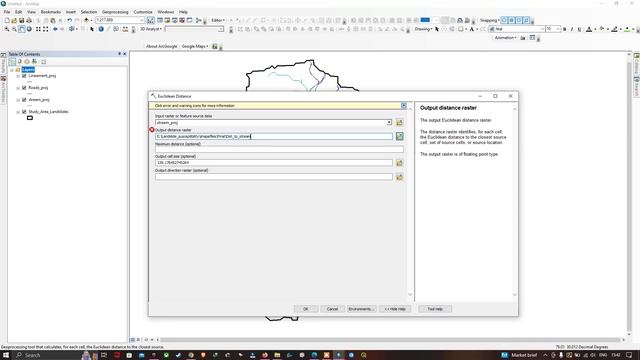Click the red error icon beside output raster
Viewport: 640px width, 360px height.
pyautogui.click(x=151, y=130)
